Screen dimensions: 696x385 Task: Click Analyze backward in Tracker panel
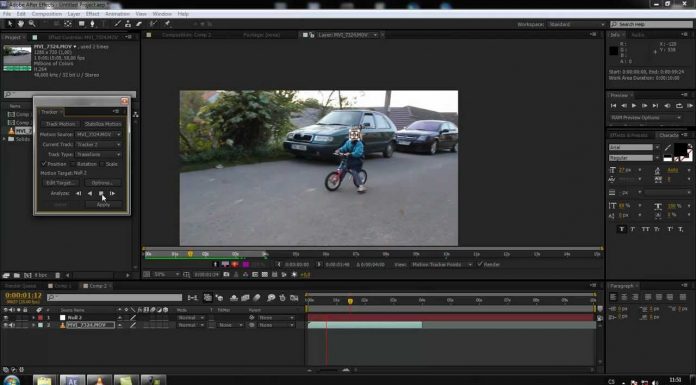point(90,193)
